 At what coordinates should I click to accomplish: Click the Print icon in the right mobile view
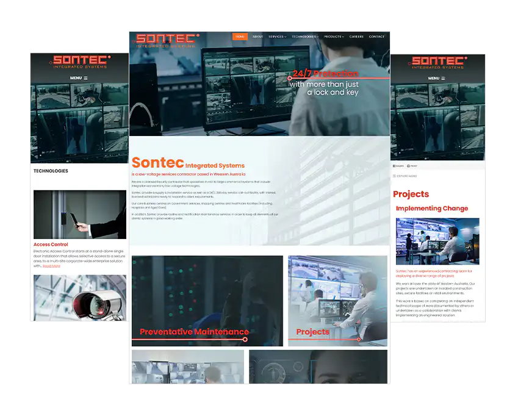click(412, 166)
